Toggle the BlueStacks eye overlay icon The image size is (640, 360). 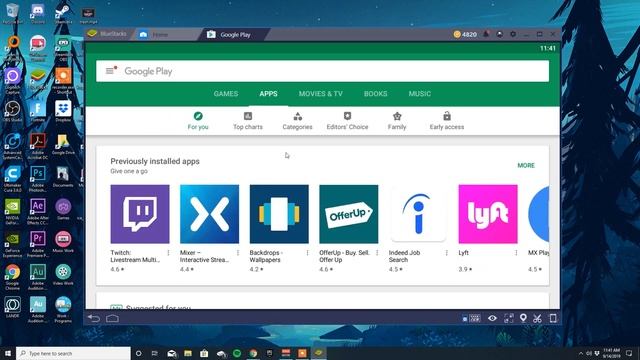click(x=492, y=318)
